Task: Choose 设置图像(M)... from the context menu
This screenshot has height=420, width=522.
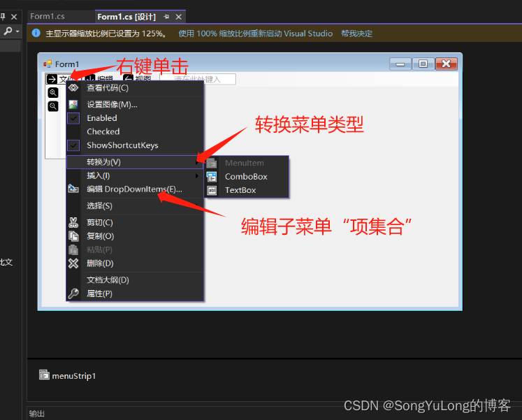Action: (x=135, y=105)
